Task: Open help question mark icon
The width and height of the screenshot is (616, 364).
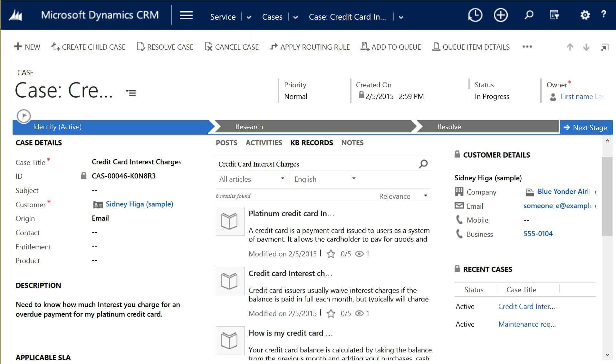Action: 604,14
